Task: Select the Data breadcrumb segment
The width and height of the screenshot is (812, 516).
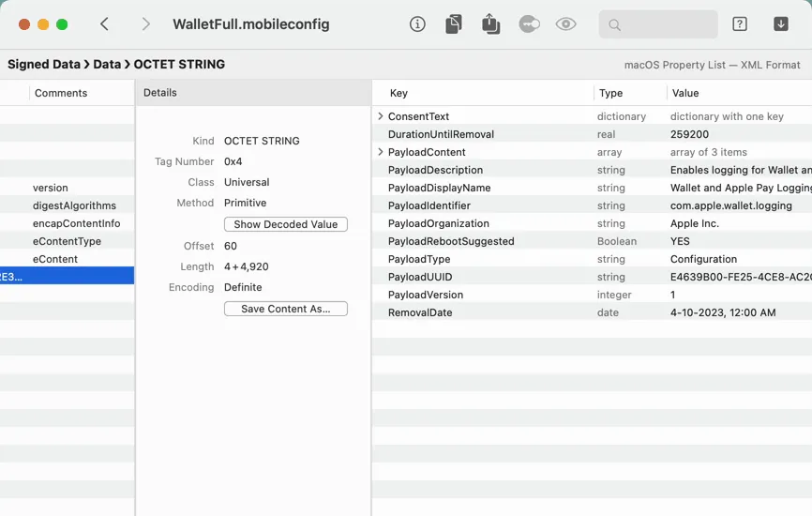Action: click(x=107, y=65)
